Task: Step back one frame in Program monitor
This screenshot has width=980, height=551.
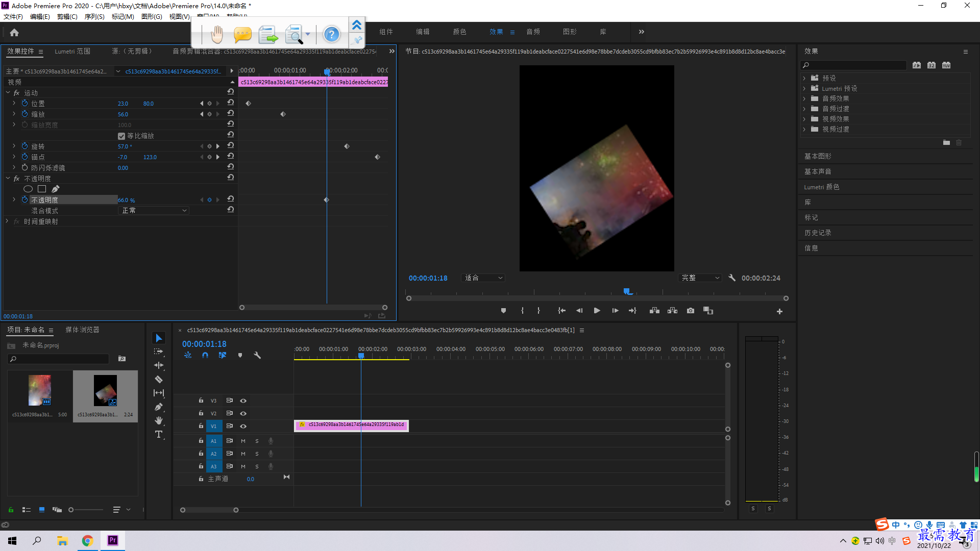Action: point(579,311)
